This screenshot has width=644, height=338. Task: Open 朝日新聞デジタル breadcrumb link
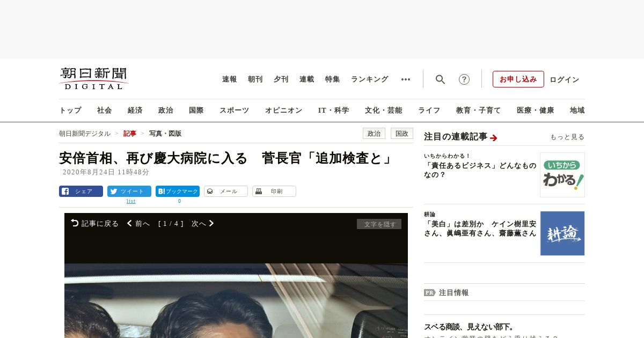[x=85, y=134]
